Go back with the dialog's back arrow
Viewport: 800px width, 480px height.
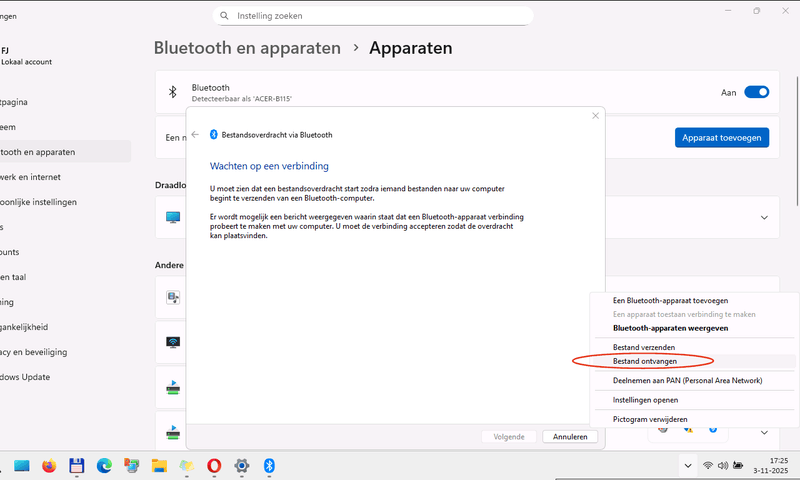click(195, 134)
